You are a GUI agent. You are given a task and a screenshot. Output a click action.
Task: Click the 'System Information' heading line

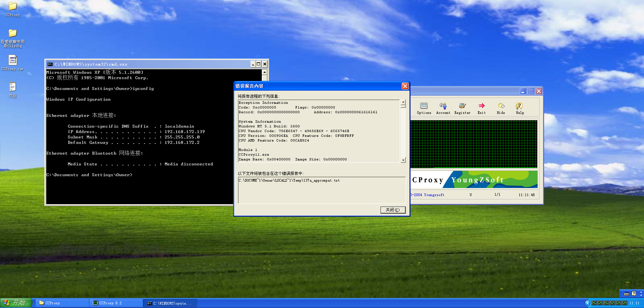tap(260, 122)
